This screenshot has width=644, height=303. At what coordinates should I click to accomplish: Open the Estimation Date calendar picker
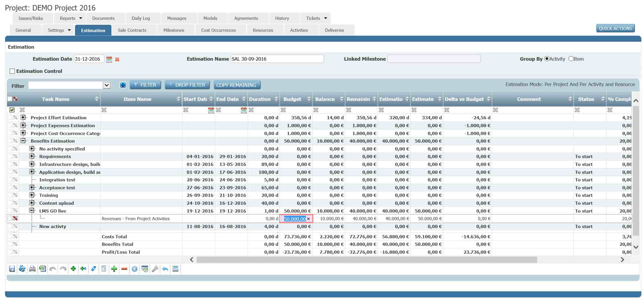pos(109,59)
